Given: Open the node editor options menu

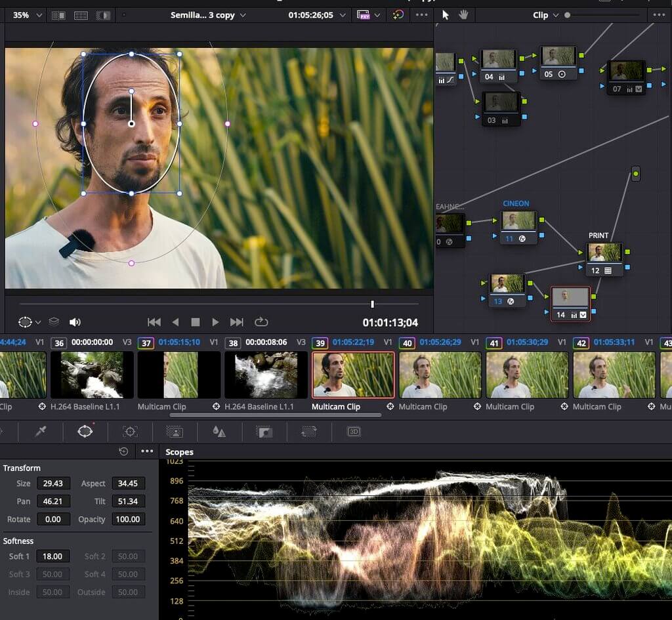Looking at the screenshot, I should coord(658,14).
